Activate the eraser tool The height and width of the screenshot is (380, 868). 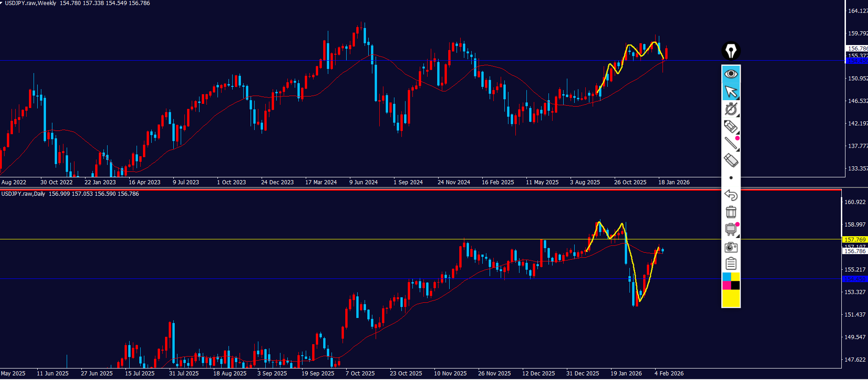click(731, 160)
